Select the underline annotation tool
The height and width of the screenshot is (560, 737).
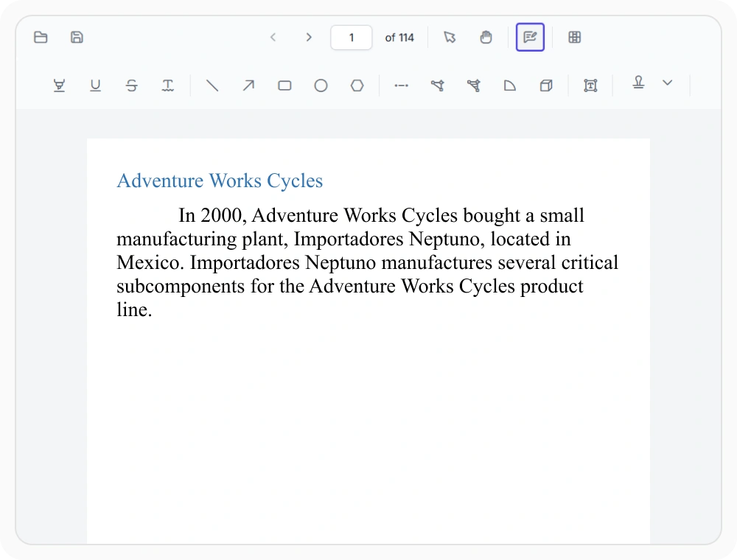click(95, 85)
